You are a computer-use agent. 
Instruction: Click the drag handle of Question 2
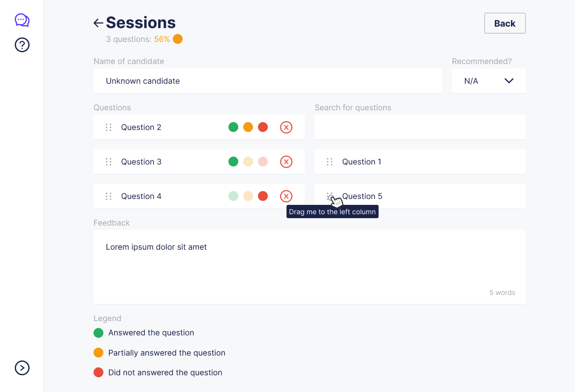click(x=108, y=127)
